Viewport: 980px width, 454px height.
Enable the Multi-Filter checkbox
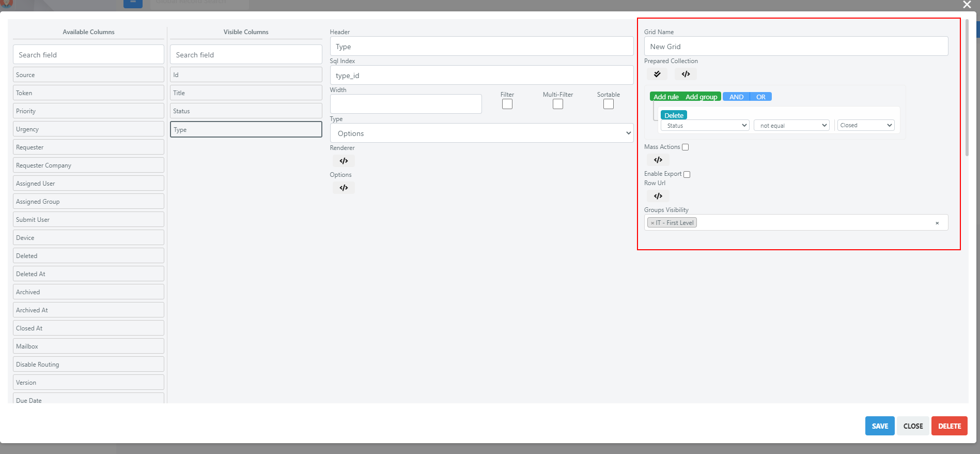click(x=558, y=104)
